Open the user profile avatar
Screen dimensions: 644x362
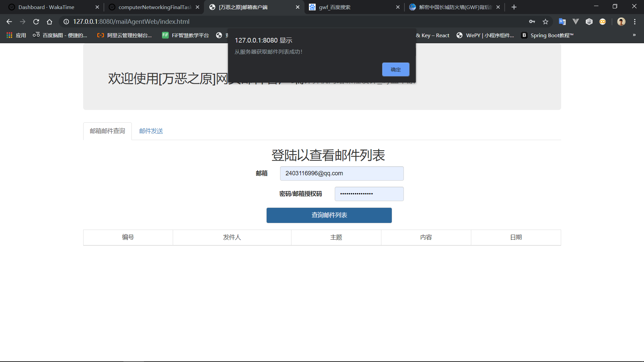point(621,22)
